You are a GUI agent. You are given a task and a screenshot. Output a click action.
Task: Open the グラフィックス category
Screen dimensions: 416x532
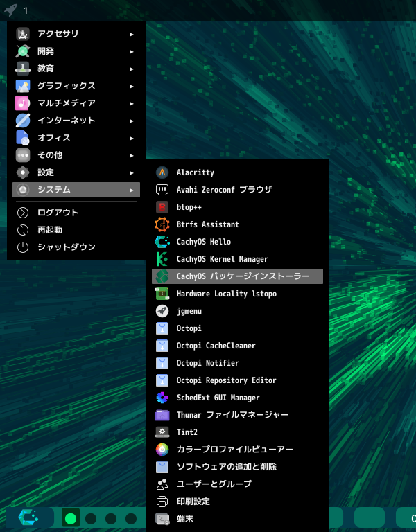click(x=66, y=86)
